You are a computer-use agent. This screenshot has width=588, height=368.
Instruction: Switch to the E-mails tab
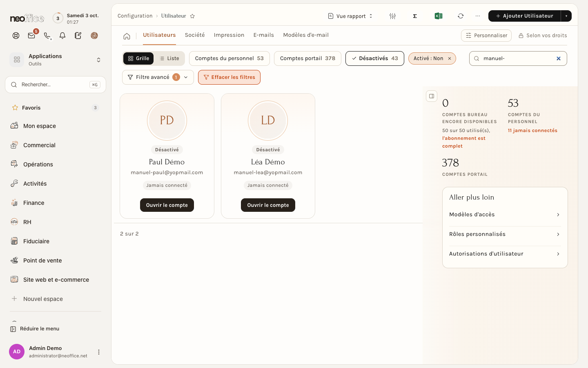[264, 35]
